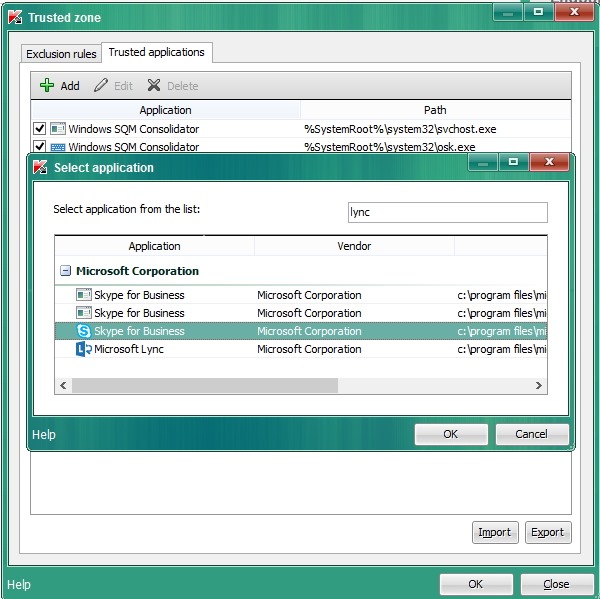Click the Import button

494,532
